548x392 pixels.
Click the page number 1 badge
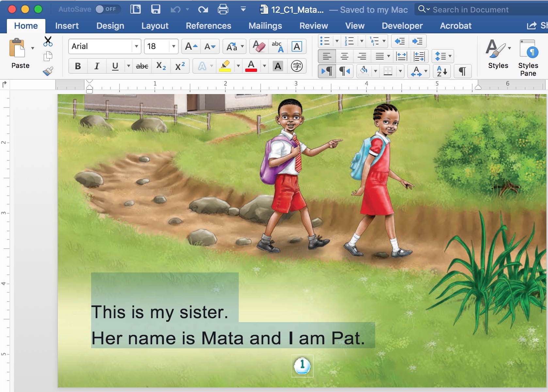(302, 366)
